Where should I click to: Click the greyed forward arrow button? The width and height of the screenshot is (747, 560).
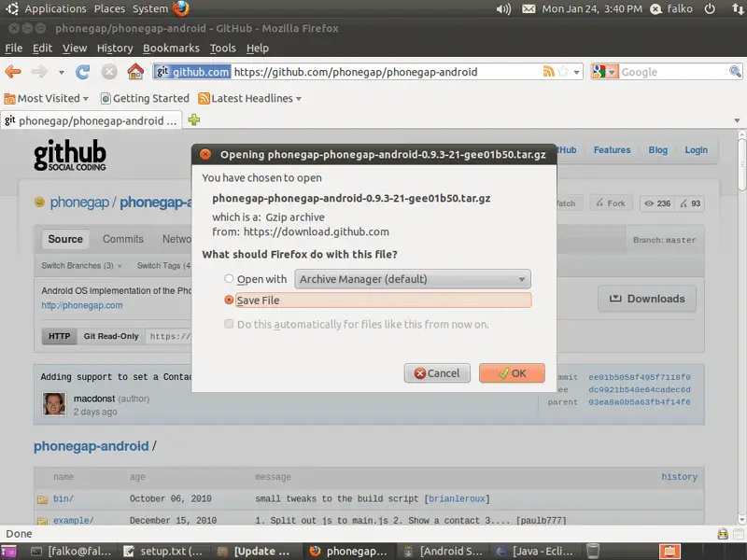pos(39,72)
